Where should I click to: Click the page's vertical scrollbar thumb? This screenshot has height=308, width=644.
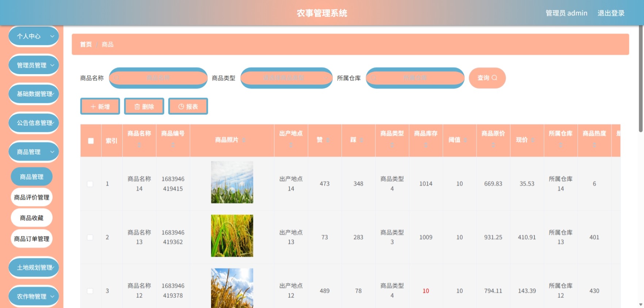(x=641, y=78)
